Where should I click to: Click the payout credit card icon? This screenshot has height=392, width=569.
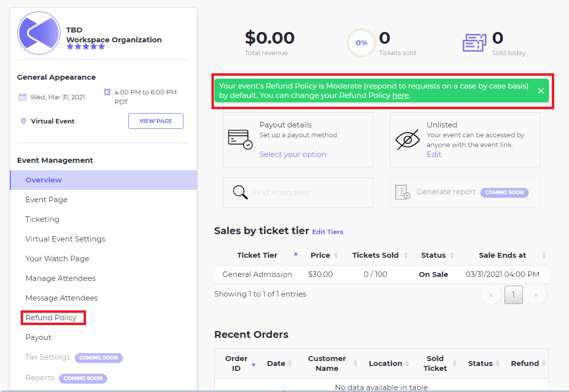tap(240, 139)
